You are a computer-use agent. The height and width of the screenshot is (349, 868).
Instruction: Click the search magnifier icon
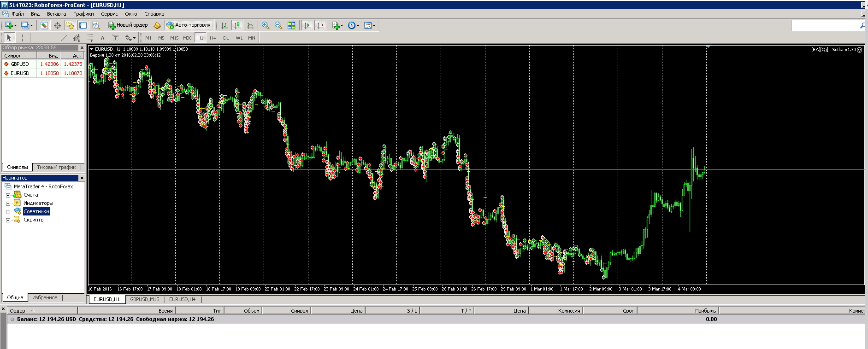click(862, 26)
